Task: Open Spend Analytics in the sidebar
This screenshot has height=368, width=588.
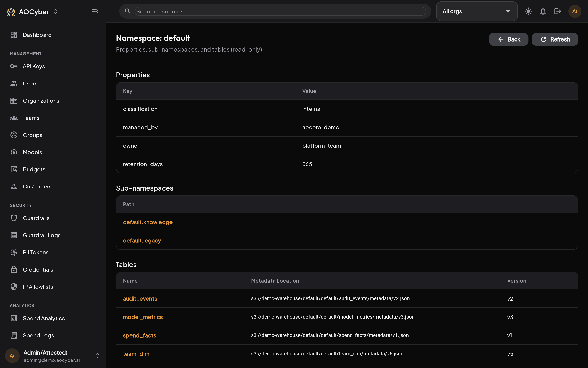Action: pyautogui.click(x=44, y=318)
